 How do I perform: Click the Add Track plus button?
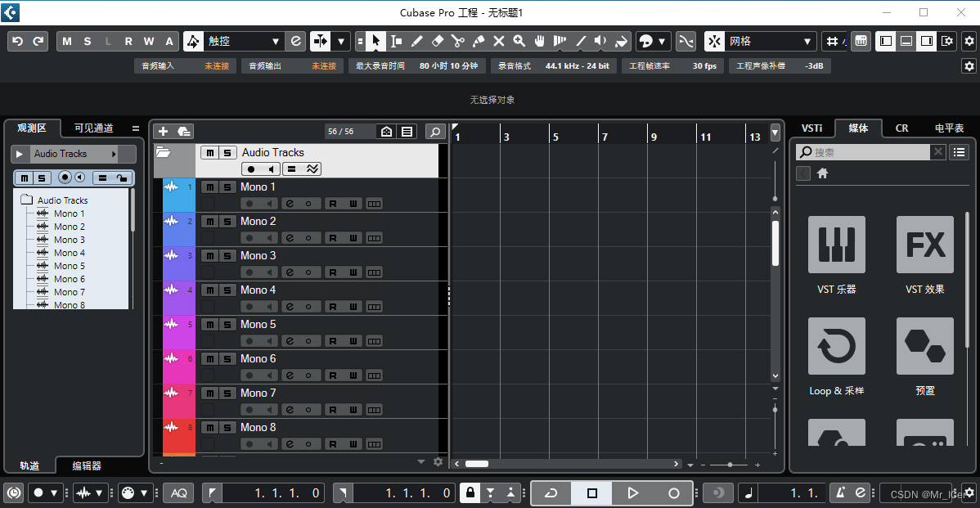tap(163, 131)
